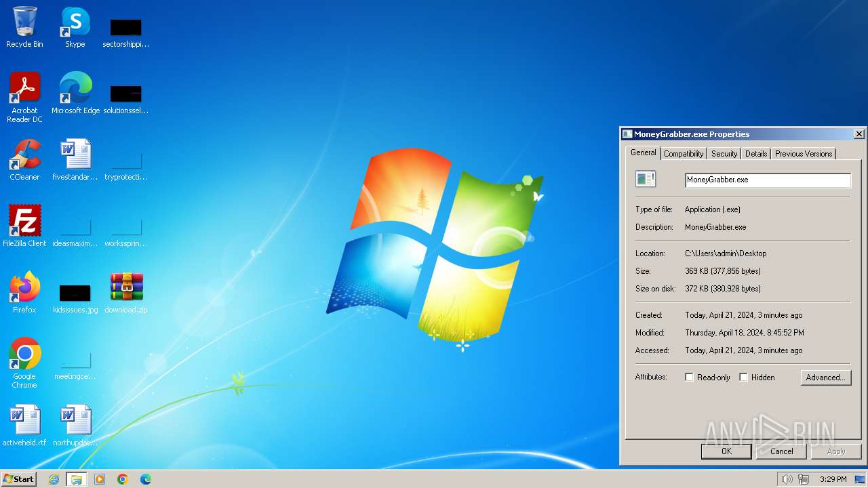Switch to the Previous Versions tab

point(804,154)
